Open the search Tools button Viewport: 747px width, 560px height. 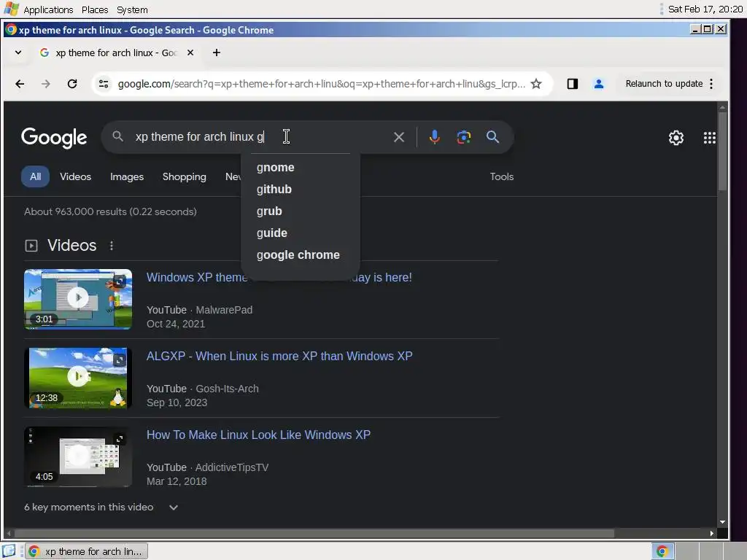(x=502, y=176)
